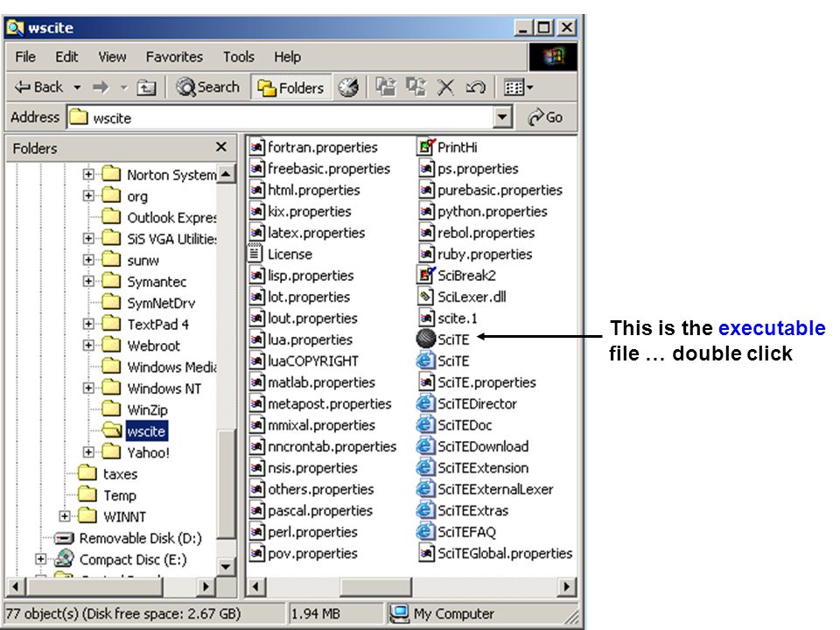Select the python.properties file
Viewport: 840px width, 630px height.
(483, 211)
